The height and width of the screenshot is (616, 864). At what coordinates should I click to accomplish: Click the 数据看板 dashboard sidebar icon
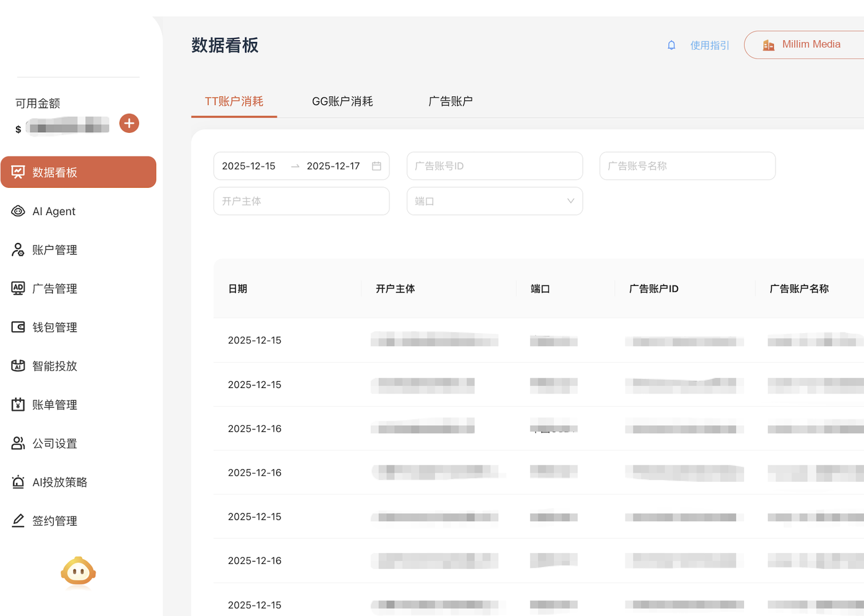click(18, 172)
